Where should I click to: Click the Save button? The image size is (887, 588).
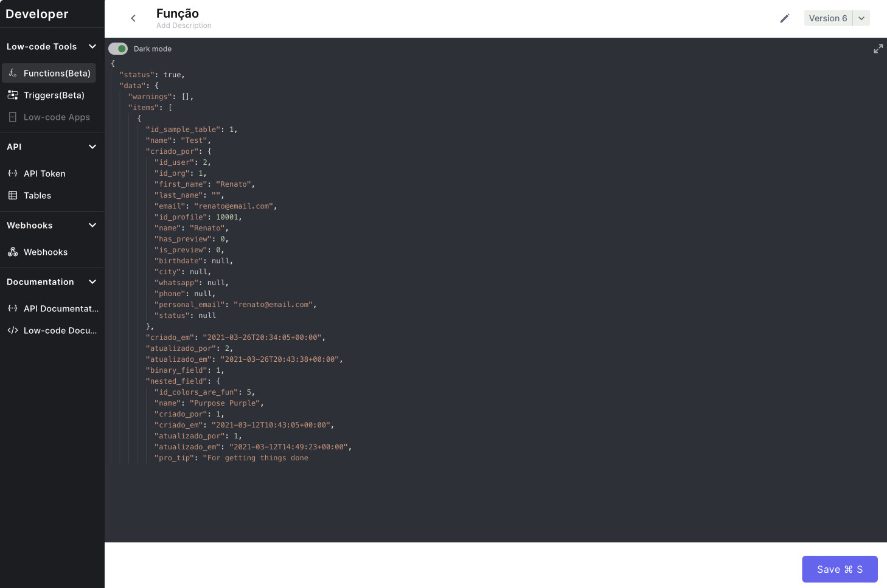[840, 569]
